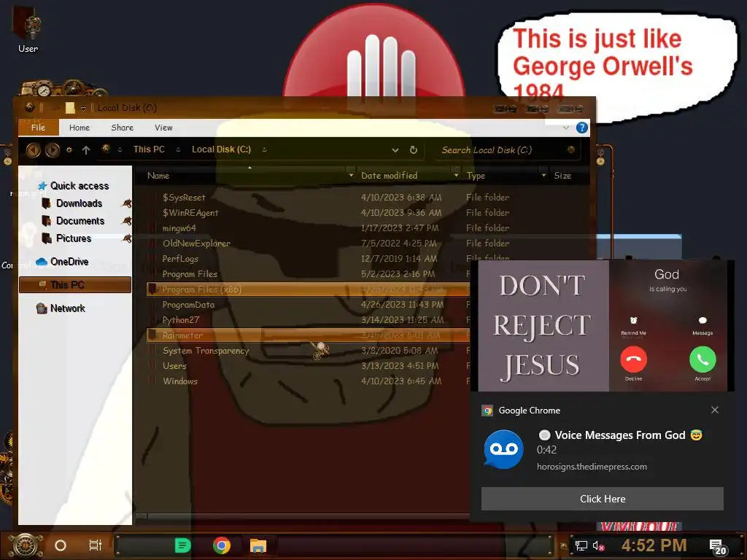Screen dimensions: 747x560
Task: Select the System Transparency folder
Action: 206,351
